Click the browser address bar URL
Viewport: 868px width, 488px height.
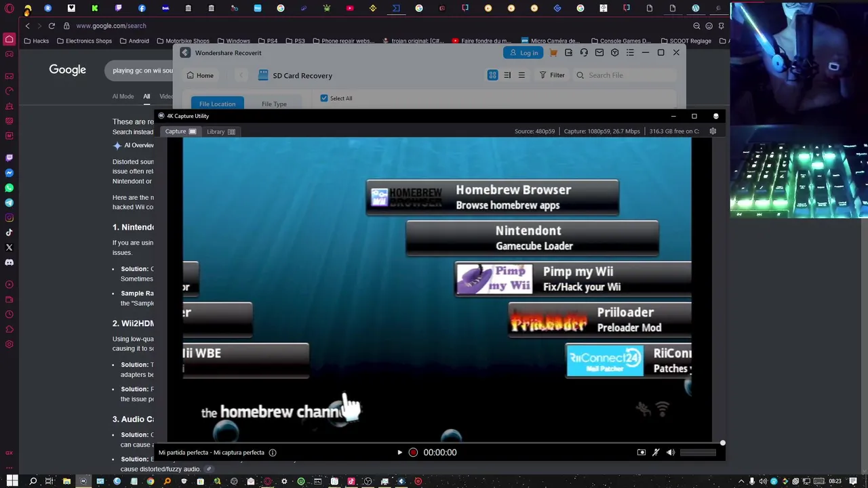click(x=111, y=26)
